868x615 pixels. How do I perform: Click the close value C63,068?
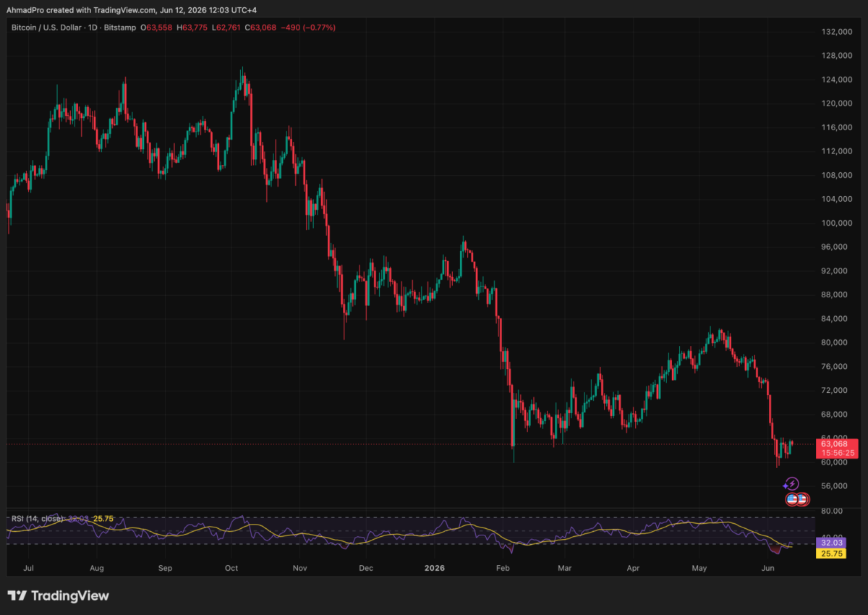point(260,27)
